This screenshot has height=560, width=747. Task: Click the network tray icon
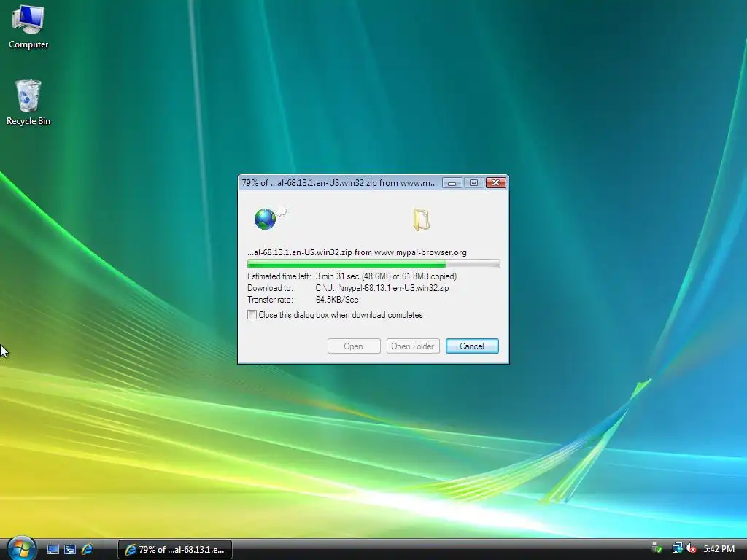click(677, 548)
